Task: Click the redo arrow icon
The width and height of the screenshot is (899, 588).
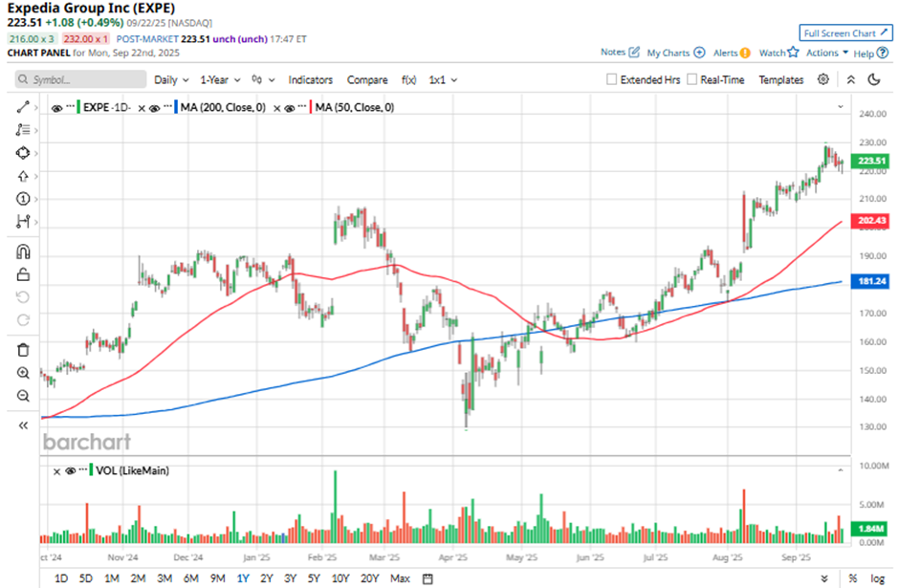Action: 23,319
